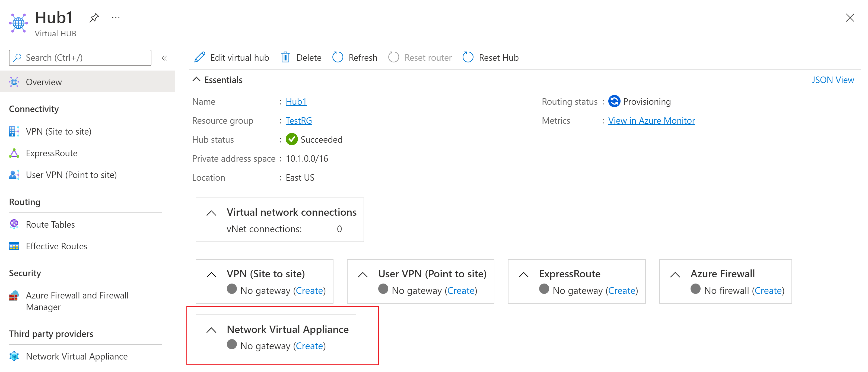Click the Network Virtual Appliance cube icon
Image resolution: width=868 pixels, height=372 pixels.
tap(14, 357)
